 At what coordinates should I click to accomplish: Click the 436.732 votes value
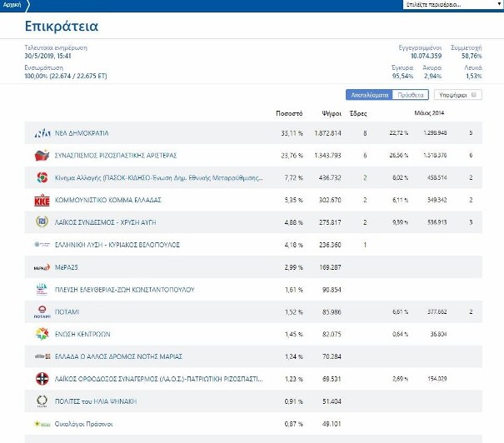tap(330, 177)
